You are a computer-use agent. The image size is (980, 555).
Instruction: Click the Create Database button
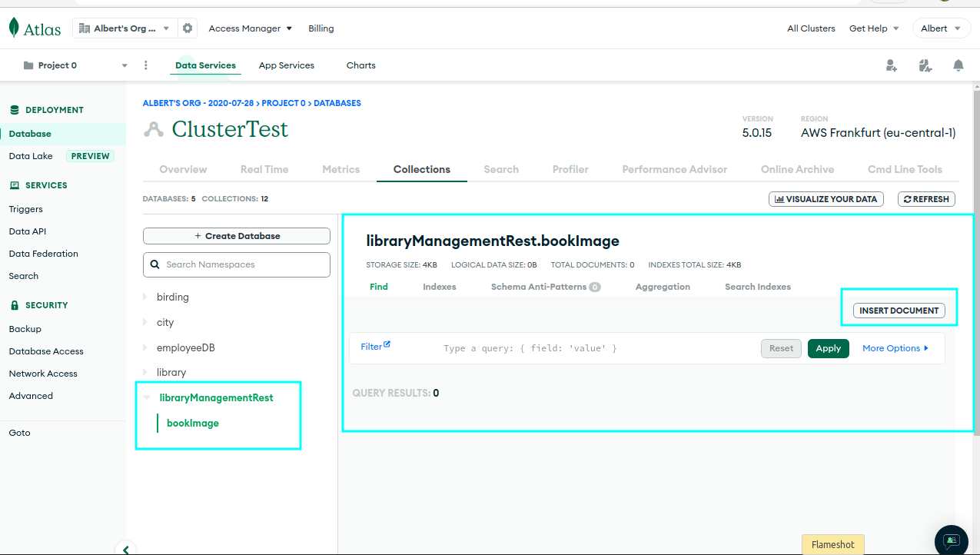coord(237,236)
